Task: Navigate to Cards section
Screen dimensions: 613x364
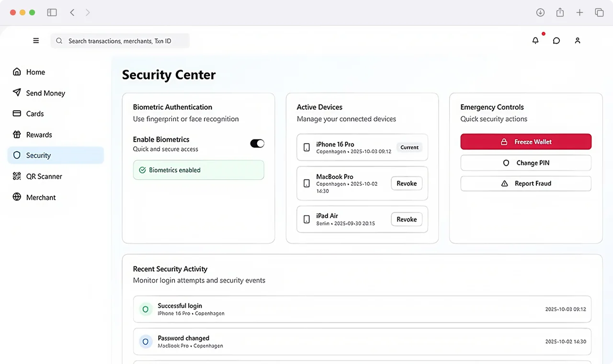Action: point(56,114)
